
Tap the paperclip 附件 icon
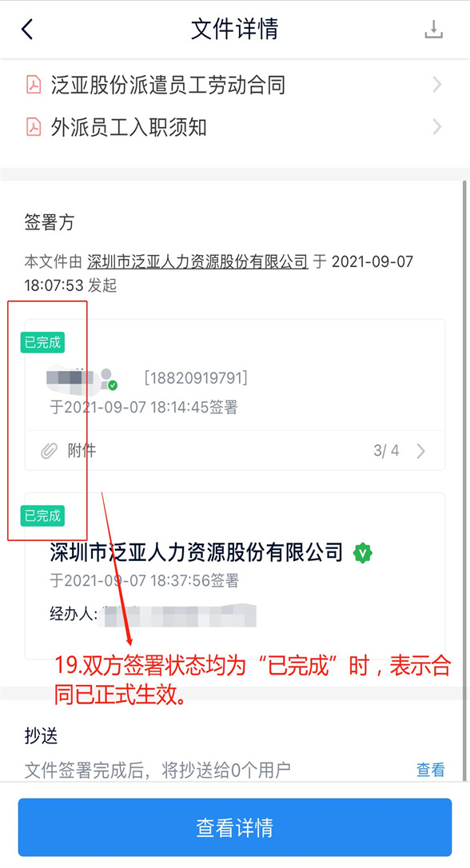pos(50,451)
